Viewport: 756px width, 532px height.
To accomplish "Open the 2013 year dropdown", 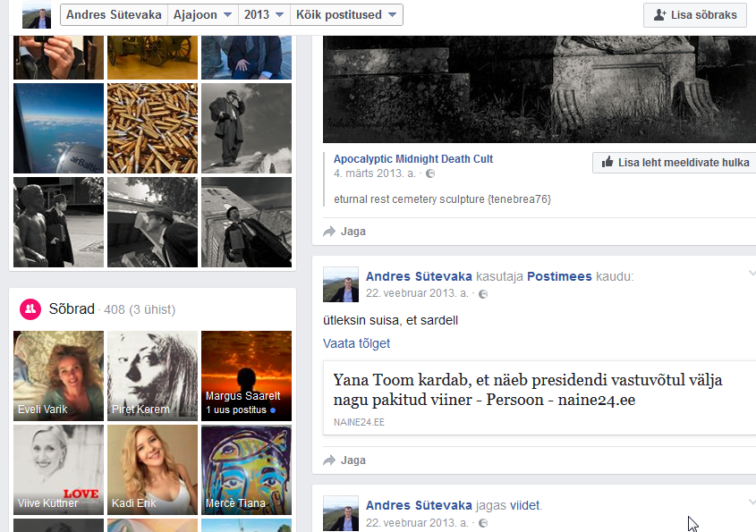I will click(x=264, y=15).
